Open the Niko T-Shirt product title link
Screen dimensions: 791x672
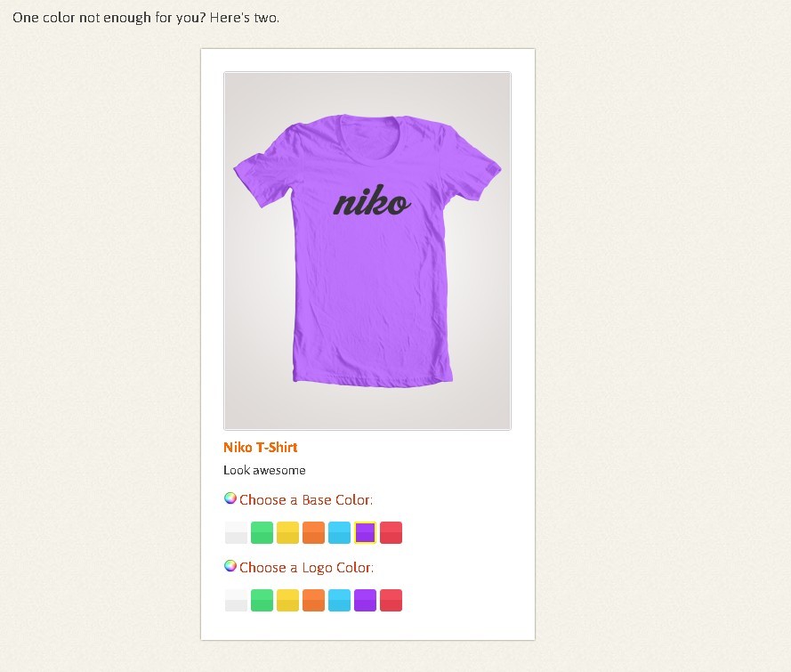click(261, 448)
